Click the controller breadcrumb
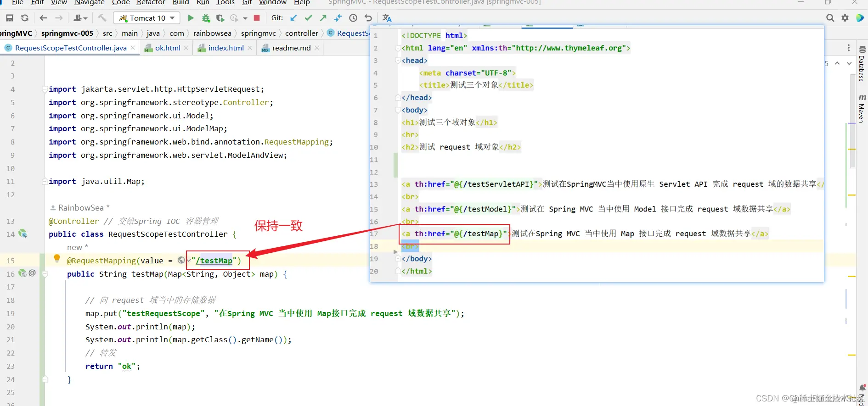Image resolution: width=868 pixels, height=406 pixels. click(x=302, y=33)
